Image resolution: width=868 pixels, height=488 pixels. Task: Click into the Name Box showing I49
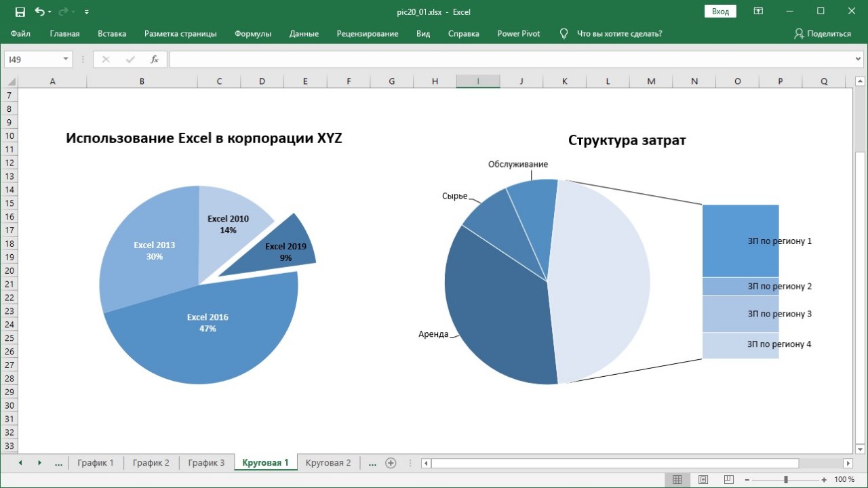[x=33, y=60]
